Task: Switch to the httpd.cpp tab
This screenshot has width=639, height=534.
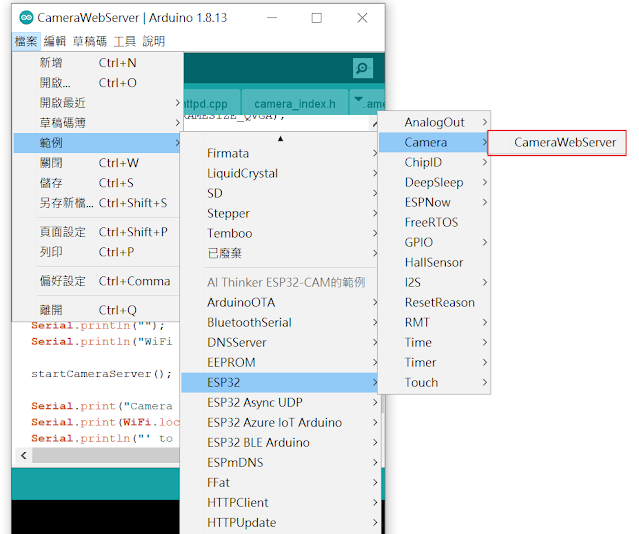Action: tap(212, 104)
